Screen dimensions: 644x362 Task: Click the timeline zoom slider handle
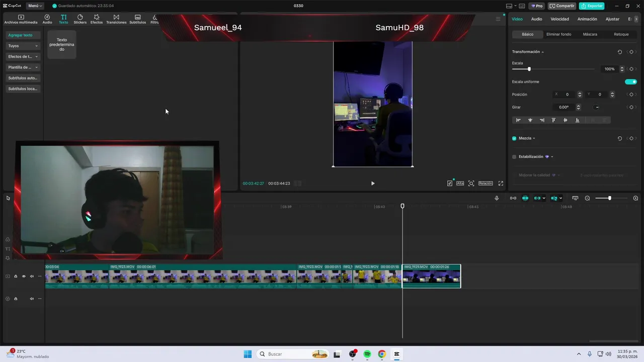pyautogui.click(x=609, y=198)
